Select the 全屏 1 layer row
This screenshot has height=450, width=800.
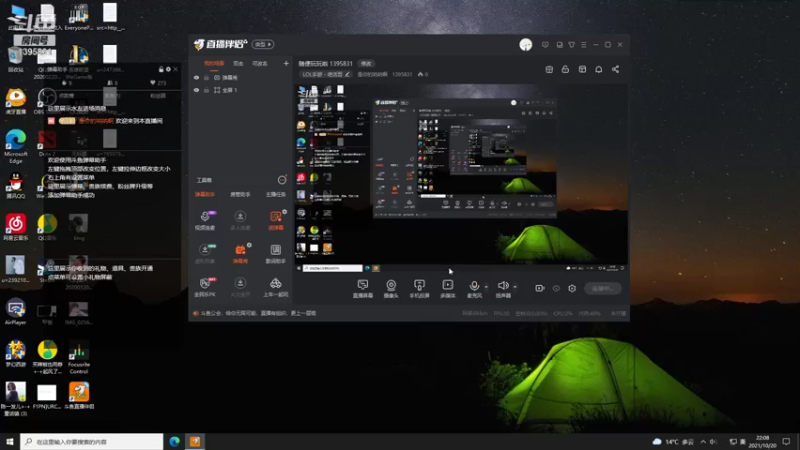pyautogui.click(x=240, y=90)
